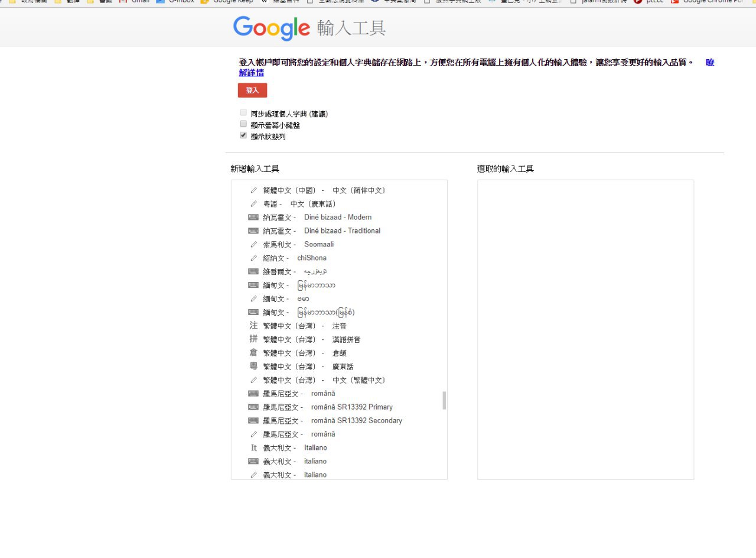
Task: Click the It icon for Italiano
Action: [253, 447]
